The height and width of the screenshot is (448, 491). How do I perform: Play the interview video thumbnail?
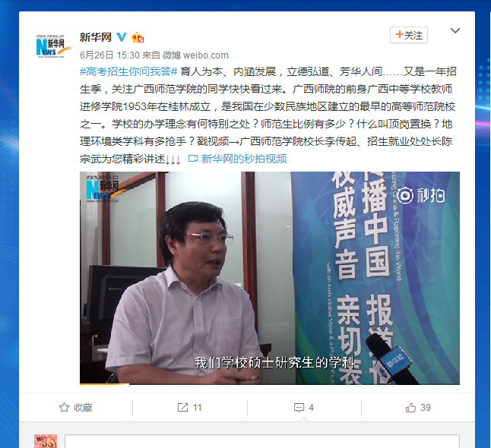pyautogui.click(x=270, y=278)
